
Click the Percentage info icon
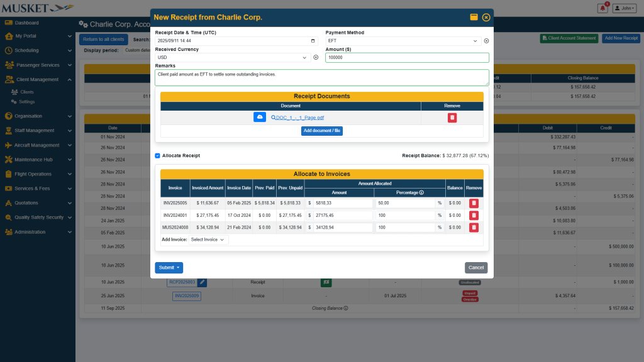pyautogui.click(x=421, y=192)
